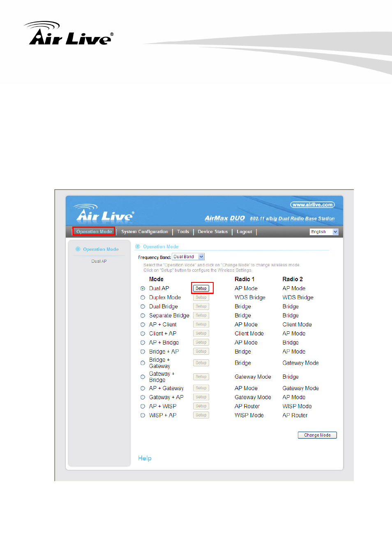
Task: Click Radio 1 'AP Router' in AP + WISP row
Action: point(247,407)
